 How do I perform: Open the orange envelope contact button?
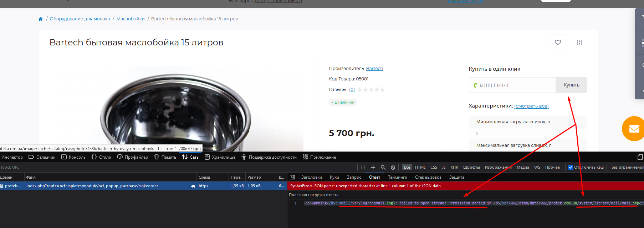coord(633,129)
